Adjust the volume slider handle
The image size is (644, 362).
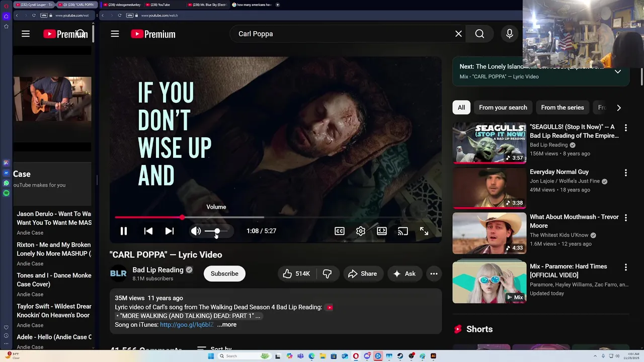coord(217,231)
